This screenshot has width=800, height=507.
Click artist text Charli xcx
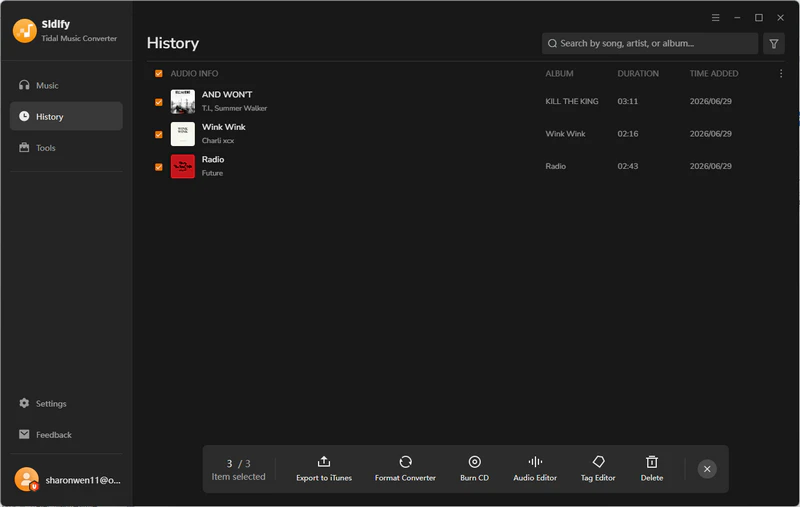pyautogui.click(x=218, y=141)
